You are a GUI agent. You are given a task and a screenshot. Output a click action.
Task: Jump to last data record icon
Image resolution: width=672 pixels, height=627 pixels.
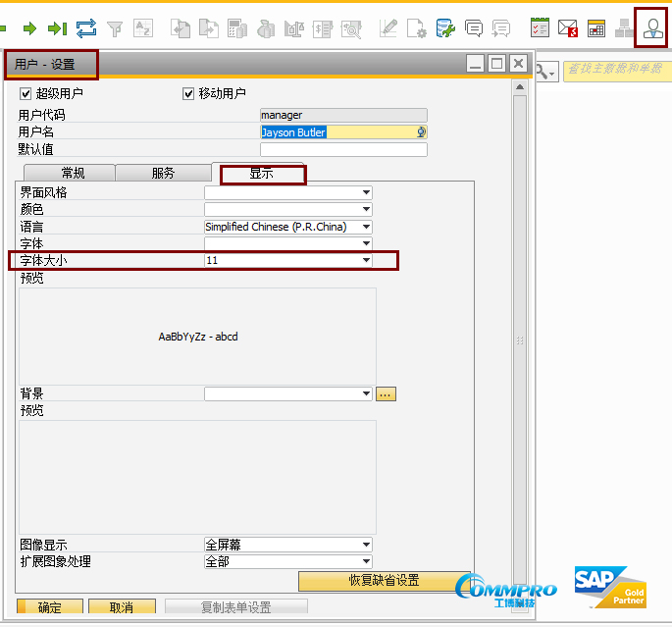58,28
